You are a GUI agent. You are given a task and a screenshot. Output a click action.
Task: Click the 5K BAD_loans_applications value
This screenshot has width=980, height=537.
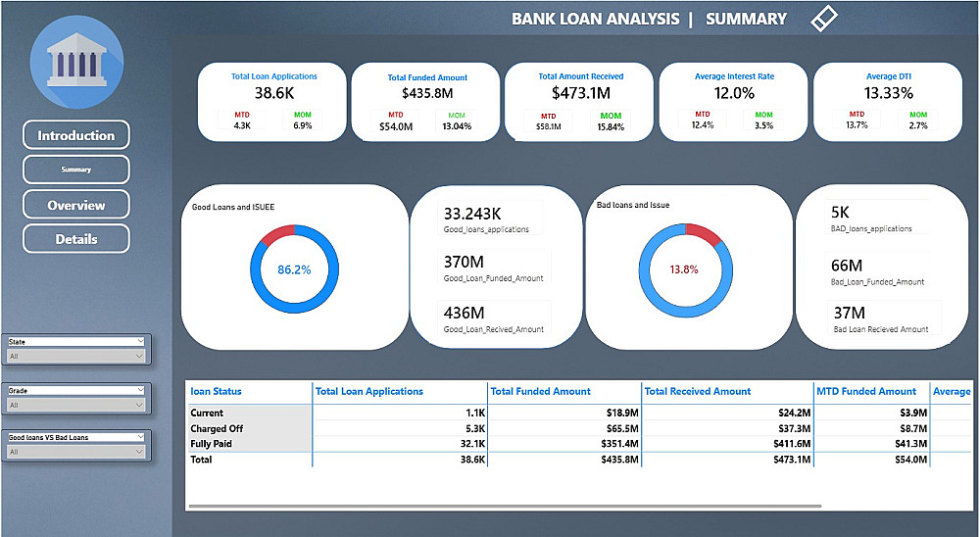pos(840,213)
